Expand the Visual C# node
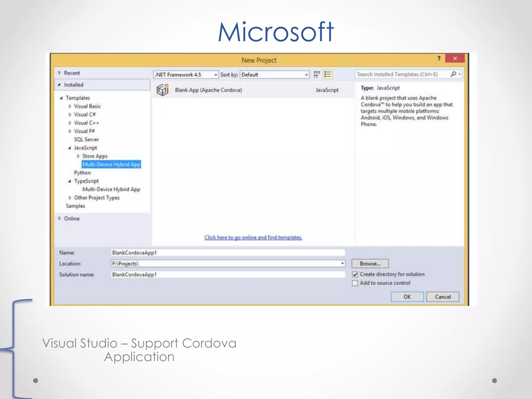532x399 pixels. click(x=70, y=115)
